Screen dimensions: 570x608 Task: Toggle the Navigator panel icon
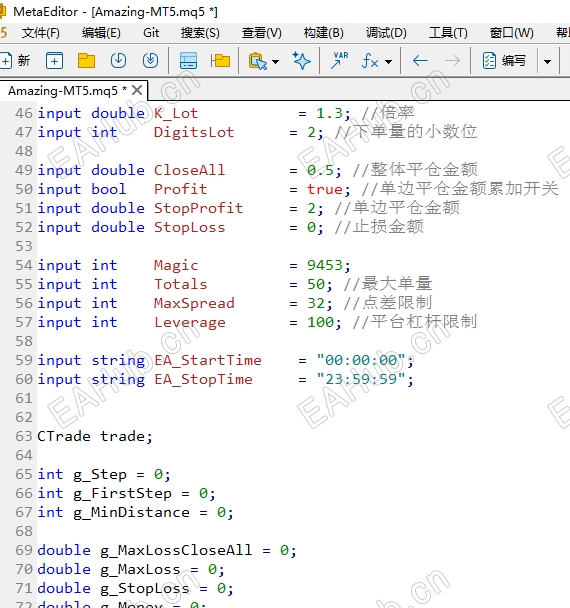pos(188,60)
